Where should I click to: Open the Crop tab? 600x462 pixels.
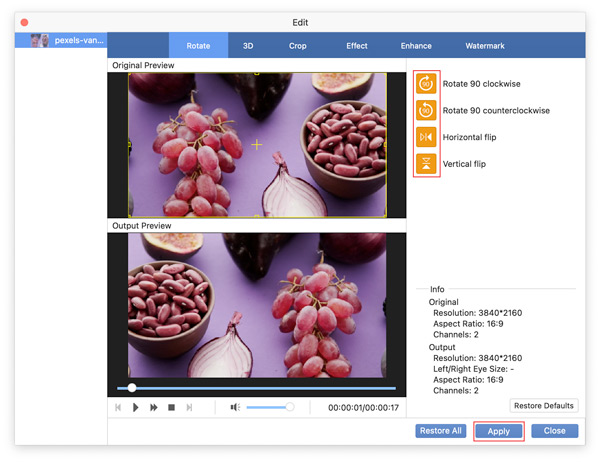[x=298, y=46]
